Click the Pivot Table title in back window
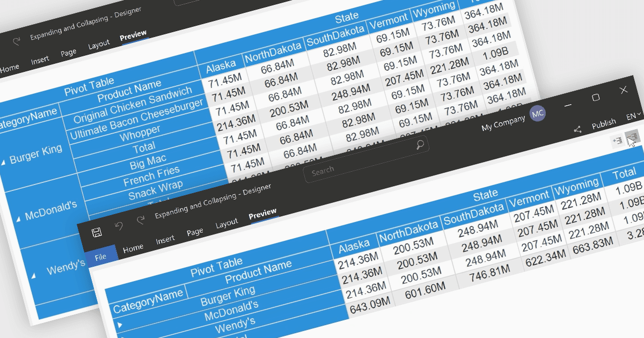Screen dimensions: 644x338 pyautogui.click(x=89, y=86)
